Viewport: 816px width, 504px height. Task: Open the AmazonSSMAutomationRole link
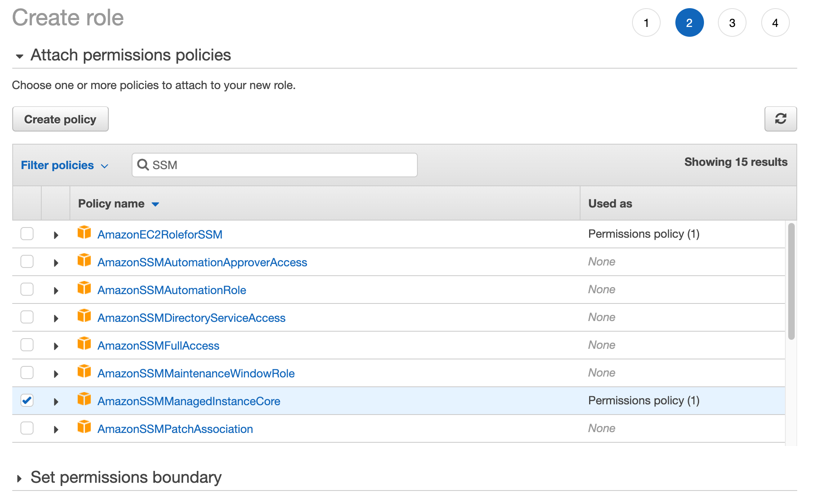(172, 290)
